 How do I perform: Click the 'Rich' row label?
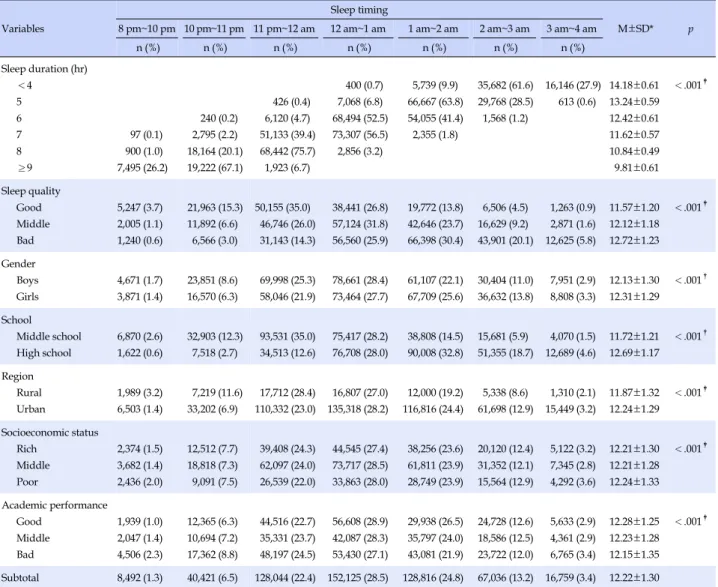coord(27,449)
